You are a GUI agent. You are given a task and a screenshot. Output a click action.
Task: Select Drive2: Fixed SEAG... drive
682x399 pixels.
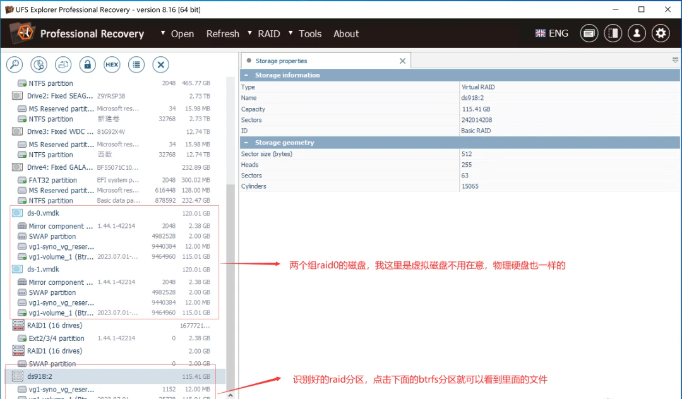[111, 96]
